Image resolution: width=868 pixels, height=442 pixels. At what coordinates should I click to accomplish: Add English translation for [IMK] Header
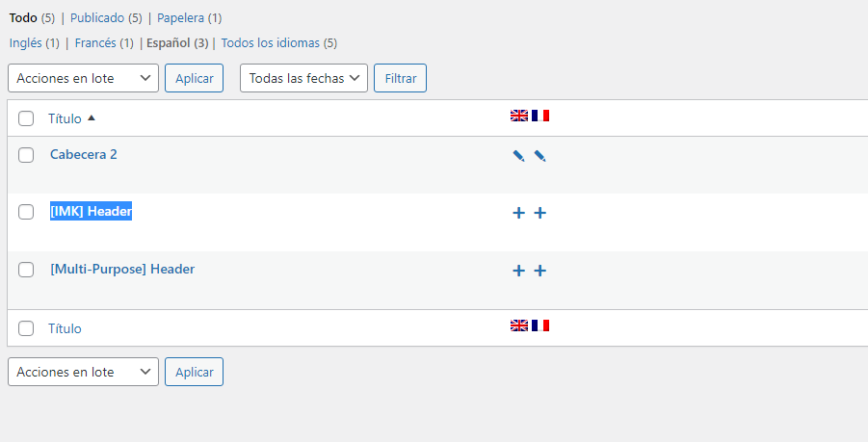(518, 213)
